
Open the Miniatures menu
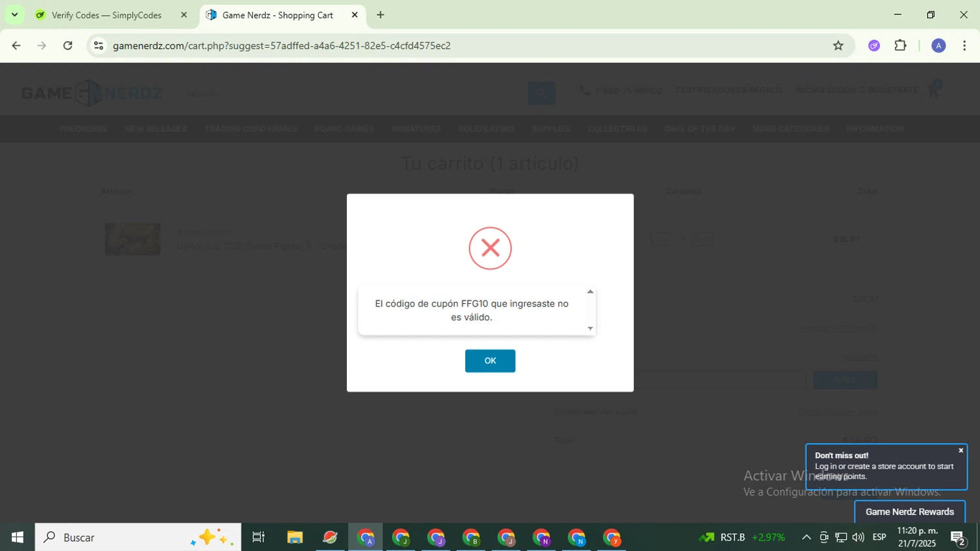[x=416, y=129]
